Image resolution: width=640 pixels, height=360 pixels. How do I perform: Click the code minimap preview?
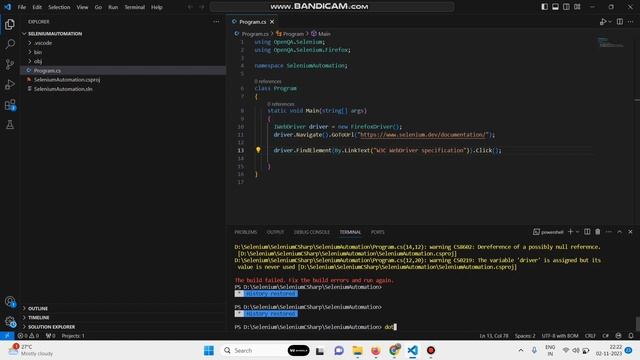(611, 42)
